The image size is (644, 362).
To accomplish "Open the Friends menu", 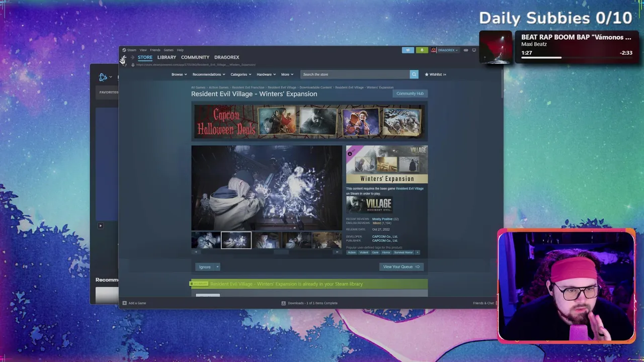I will point(155,50).
